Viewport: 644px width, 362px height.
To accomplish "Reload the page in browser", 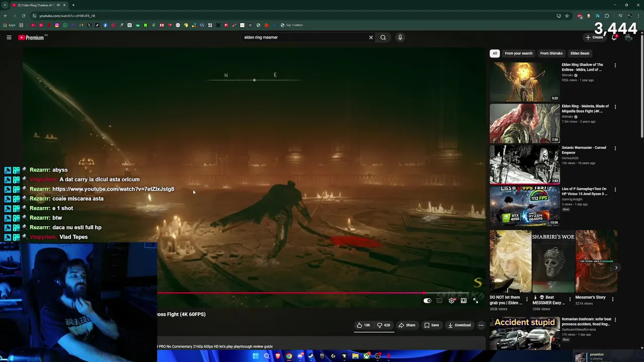I will click(x=23, y=16).
